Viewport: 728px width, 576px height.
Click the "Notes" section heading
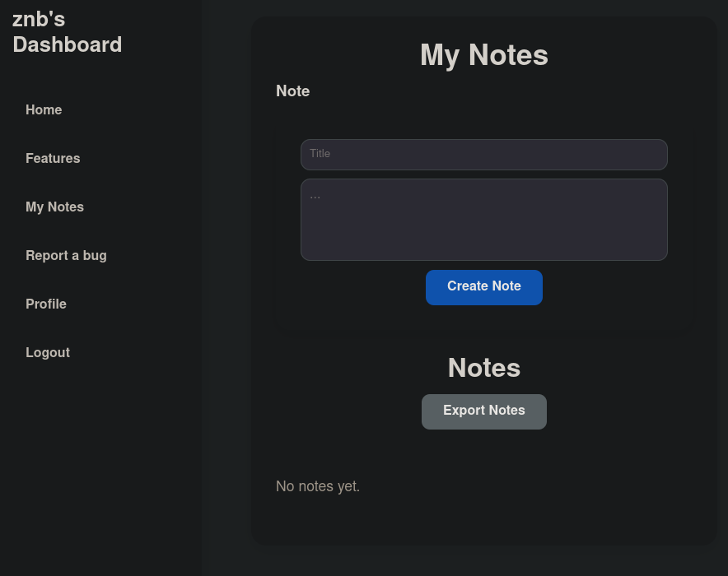483,368
